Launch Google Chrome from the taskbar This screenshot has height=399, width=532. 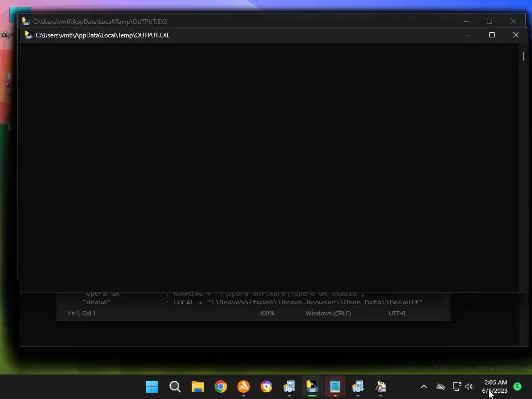(x=220, y=387)
